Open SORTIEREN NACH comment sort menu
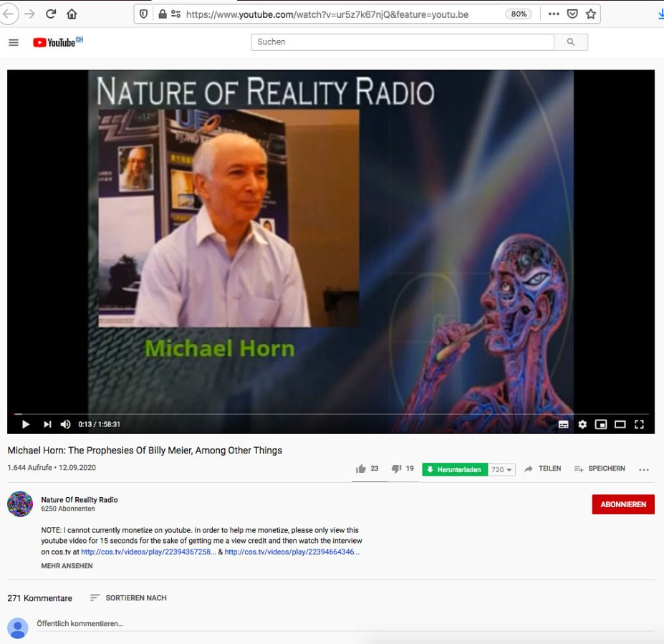 (128, 598)
